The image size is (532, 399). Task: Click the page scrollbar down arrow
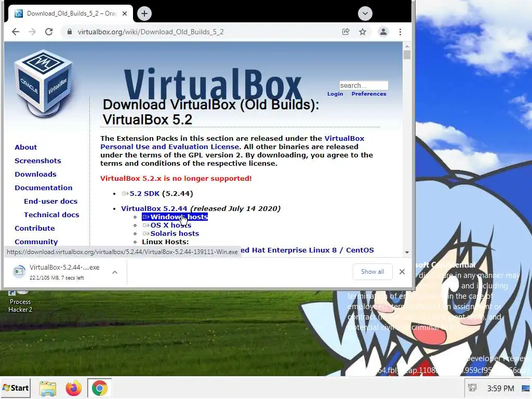[x=407, y=252]
